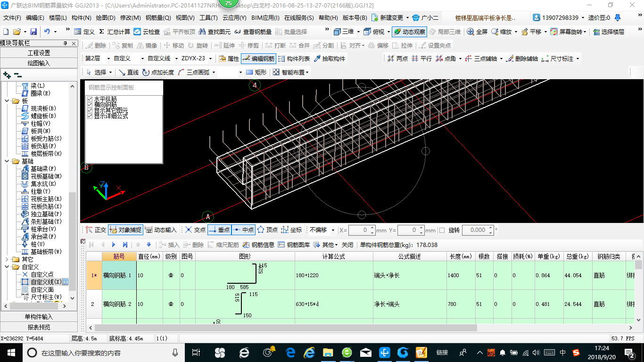Viewport: 644px width, 362px height.
Task: Open 定义 (Define) tool
Action: pyautogui.click(x=84, y=32)
